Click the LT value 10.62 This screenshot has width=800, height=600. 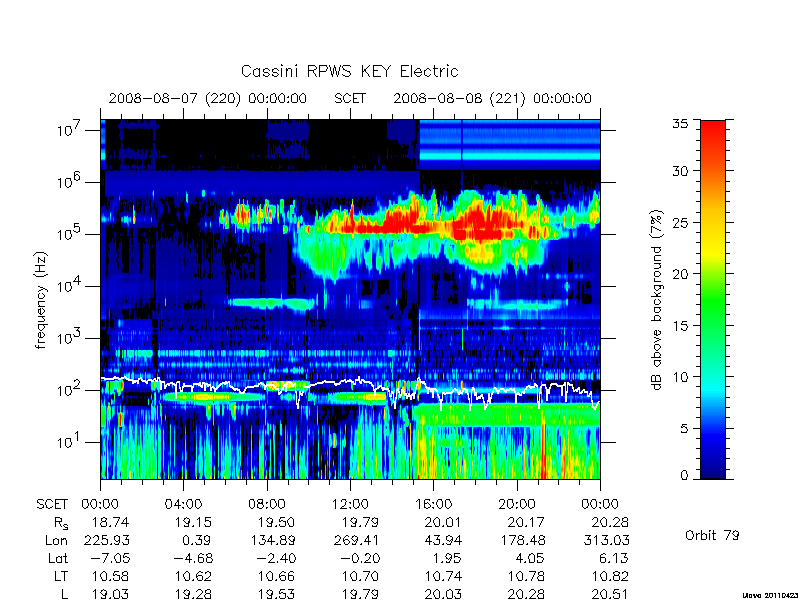click(193, 576)
